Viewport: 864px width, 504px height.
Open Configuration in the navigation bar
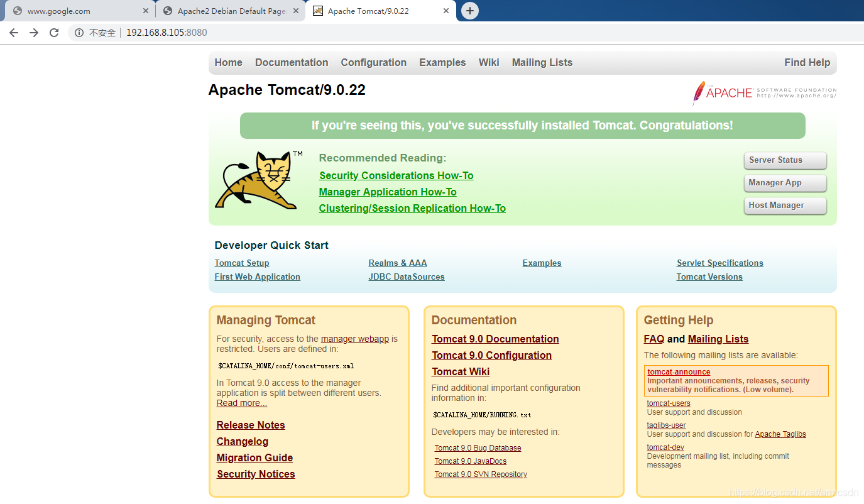click(x=373, y=62)
